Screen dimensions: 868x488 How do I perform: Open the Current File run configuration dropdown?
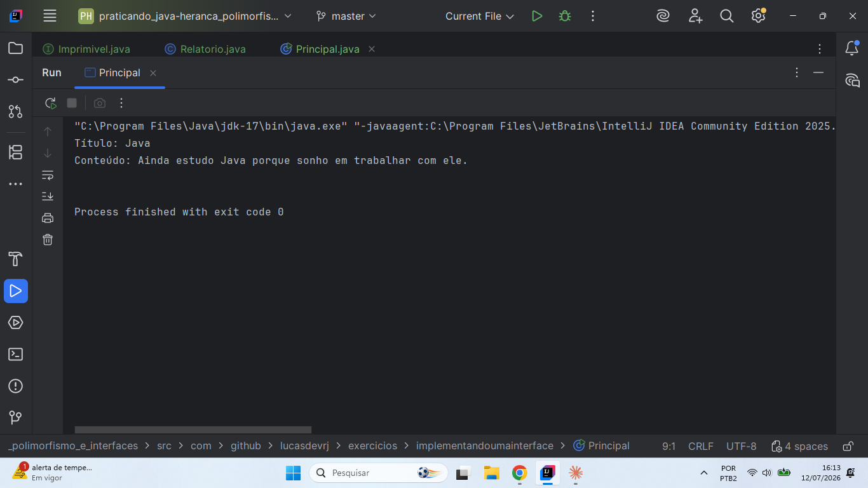coord(480,16)
